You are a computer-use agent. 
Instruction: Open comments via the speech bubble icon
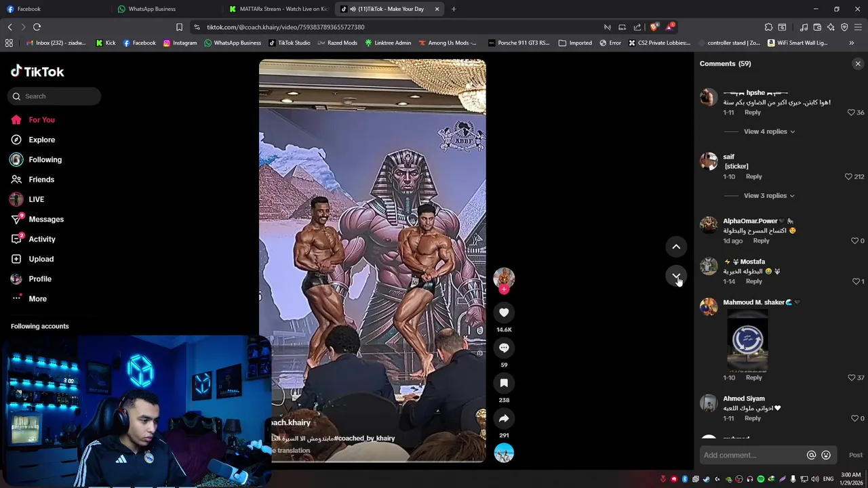(504, 348)
